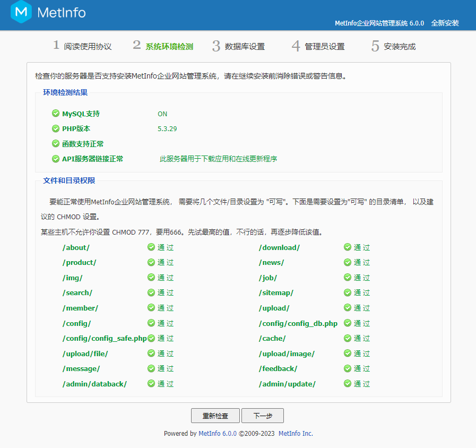Click the pass check icon for /config/config_safe.php
Viewport: 476px width, 448px height.
tap(151, 338)
